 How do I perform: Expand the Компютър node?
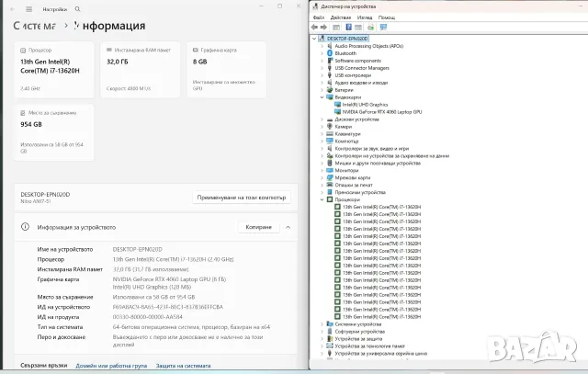(x=322, y=141)
